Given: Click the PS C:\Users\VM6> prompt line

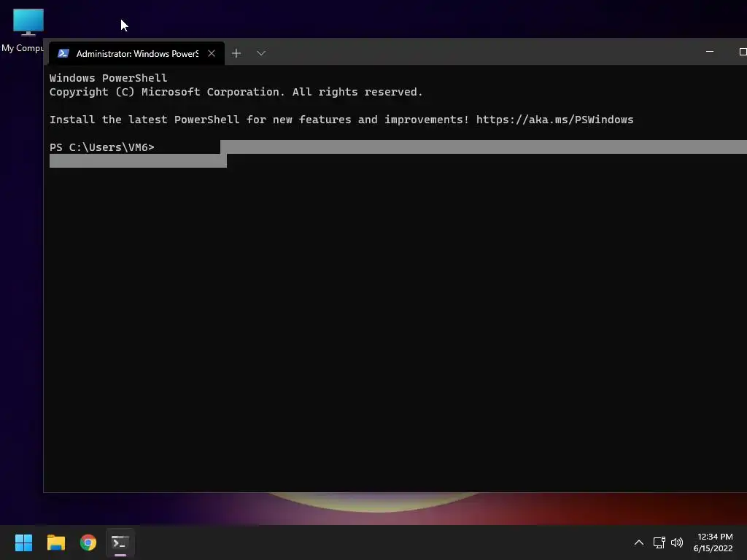Looking at the screenshot, I should tap(102, 147).
